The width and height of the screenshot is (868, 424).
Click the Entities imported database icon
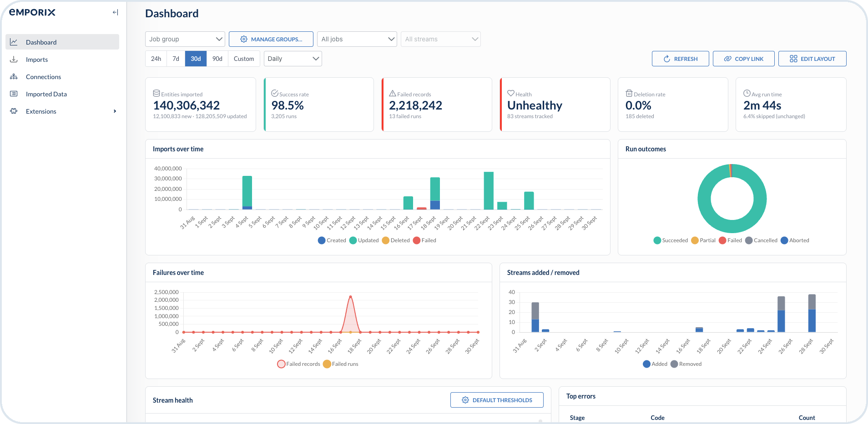[x=156, y=93]
